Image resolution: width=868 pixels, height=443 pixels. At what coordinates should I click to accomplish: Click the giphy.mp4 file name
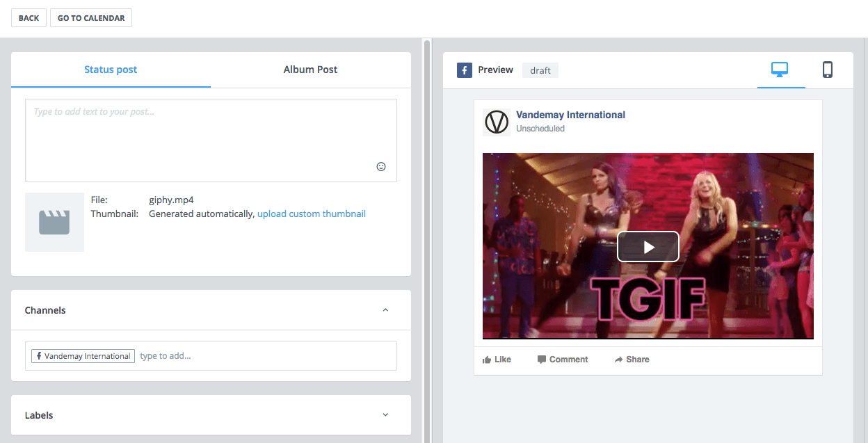tap(171, 200)
